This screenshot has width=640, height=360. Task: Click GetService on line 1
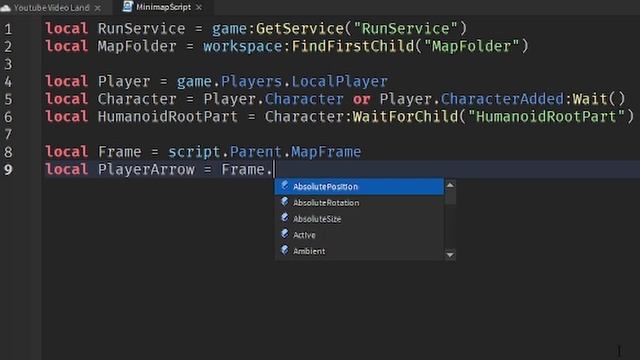coord(300,29)
